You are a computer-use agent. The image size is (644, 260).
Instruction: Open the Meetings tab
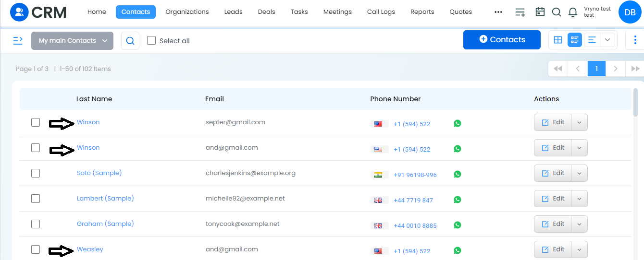coord(337,12)
